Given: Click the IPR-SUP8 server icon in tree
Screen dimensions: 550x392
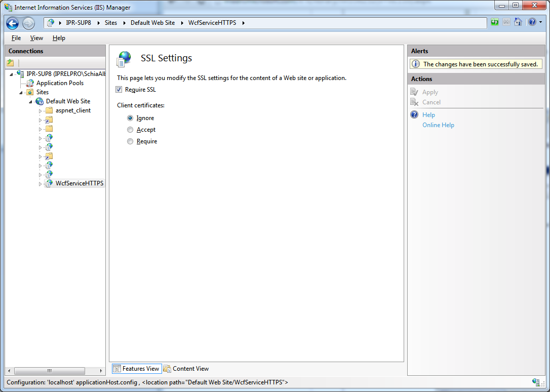Looking at the screenshot, I should tap(20, 73).
